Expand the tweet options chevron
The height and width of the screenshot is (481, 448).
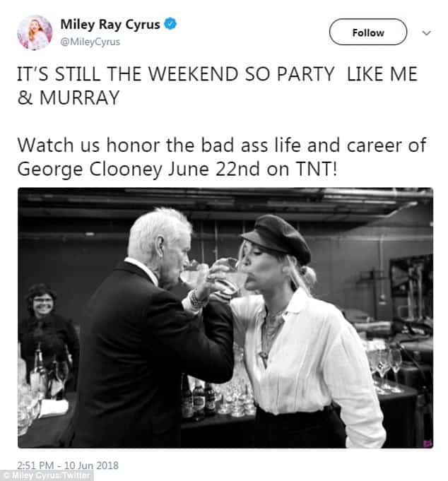pyautogui.click(x=426, y=32)
